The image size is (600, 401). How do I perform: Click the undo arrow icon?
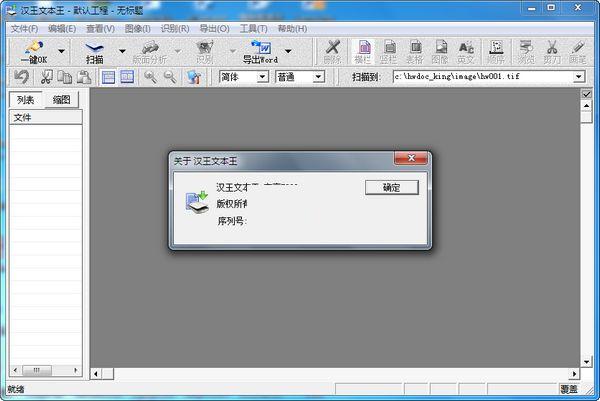21,77
